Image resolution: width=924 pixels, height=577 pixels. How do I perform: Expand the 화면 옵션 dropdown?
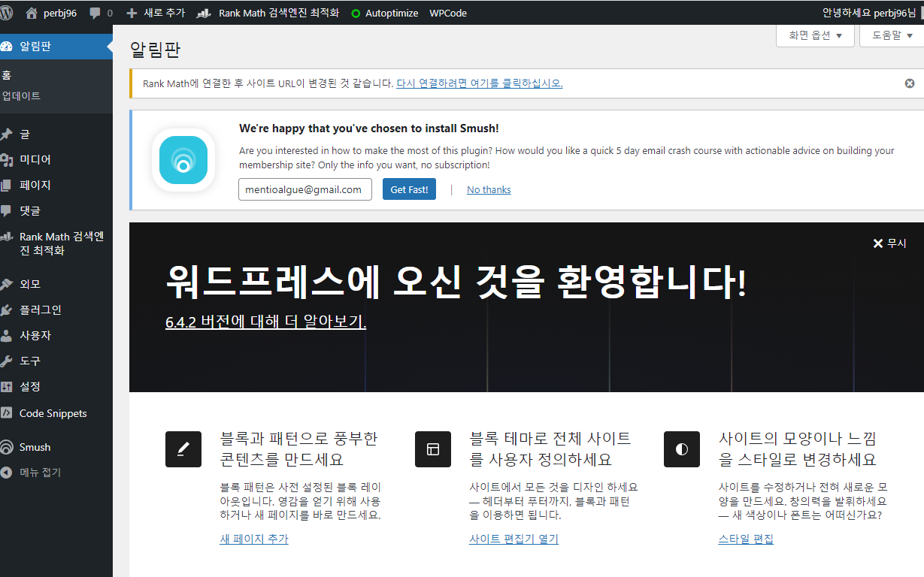[x=815, y=35]
